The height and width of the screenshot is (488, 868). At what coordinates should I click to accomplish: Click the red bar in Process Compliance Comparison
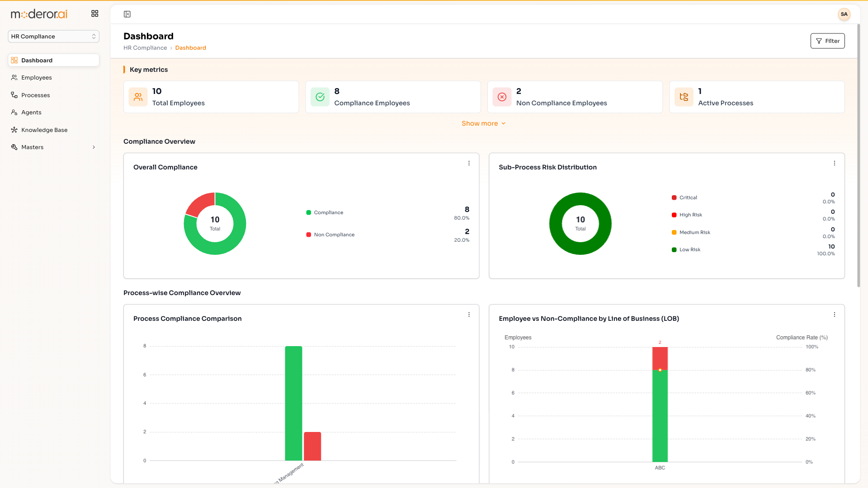tap(312, 446)
